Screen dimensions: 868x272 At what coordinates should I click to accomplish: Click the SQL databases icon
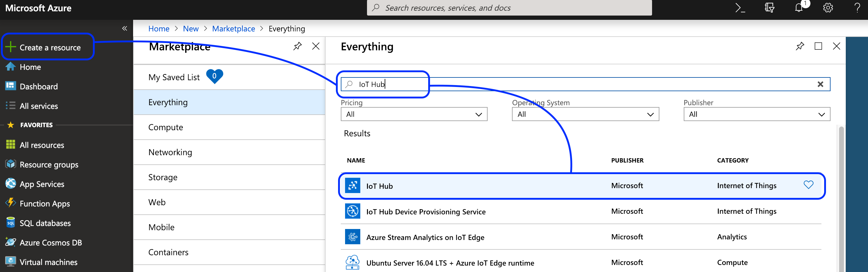pyautogui.click(x=10, y=222)
